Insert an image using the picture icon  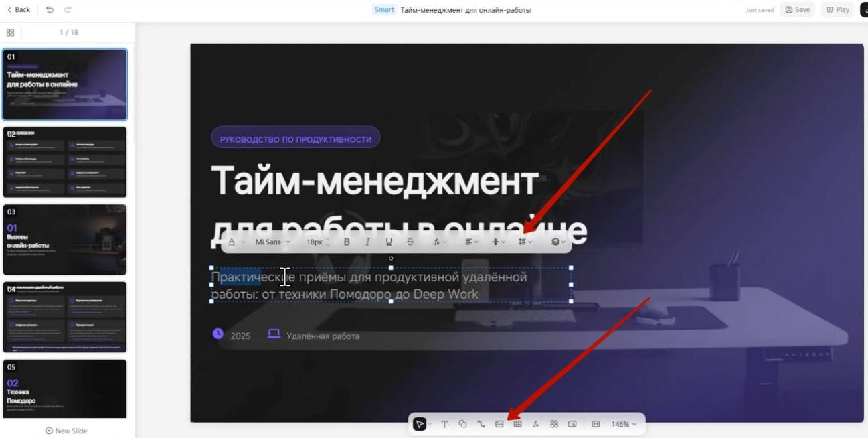click(x=499, y=424)
